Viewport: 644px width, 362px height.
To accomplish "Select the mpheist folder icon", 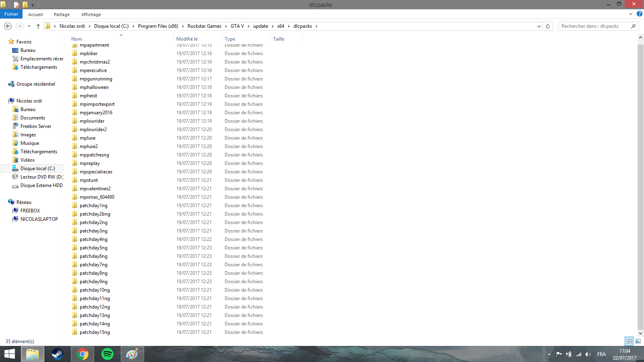I will click(x=75, y=96).
